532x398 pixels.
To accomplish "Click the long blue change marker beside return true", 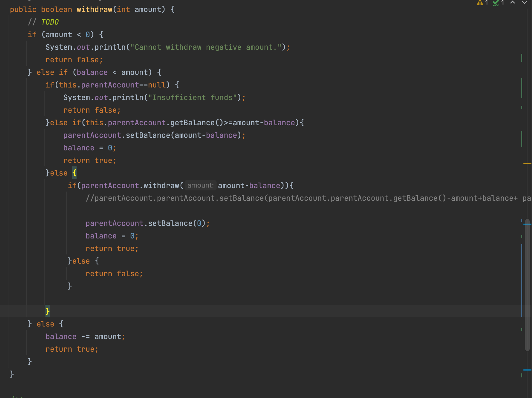I will tap(522, 280).
